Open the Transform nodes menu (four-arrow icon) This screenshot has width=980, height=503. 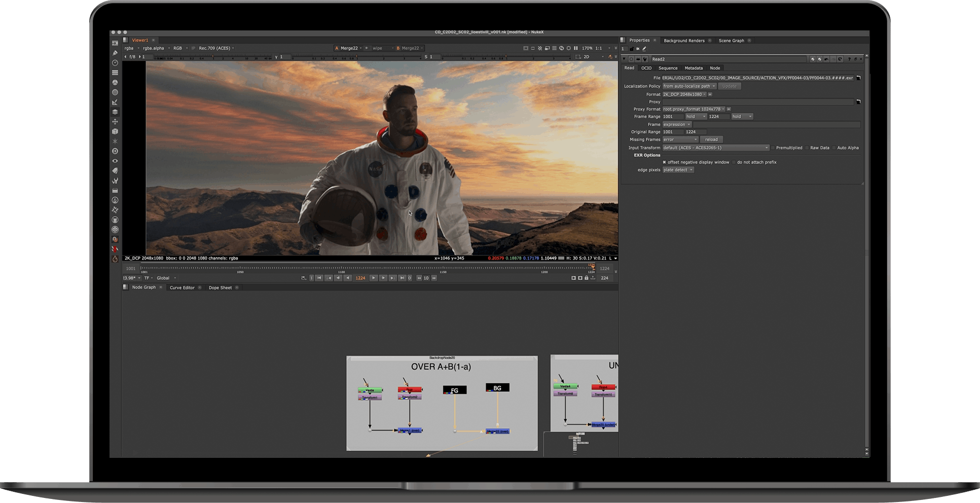coord(115,122)
